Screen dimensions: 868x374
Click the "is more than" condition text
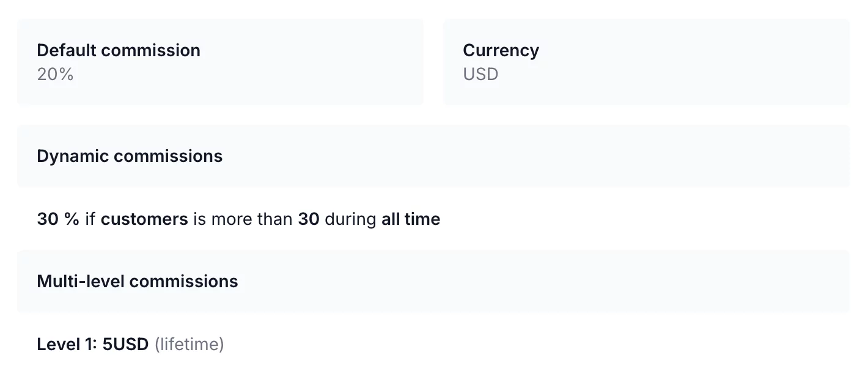click(243, 219)
